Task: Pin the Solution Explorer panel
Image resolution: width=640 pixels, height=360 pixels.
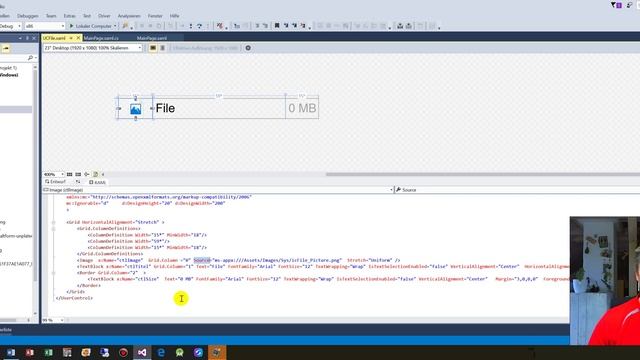Action: point(27,38)
